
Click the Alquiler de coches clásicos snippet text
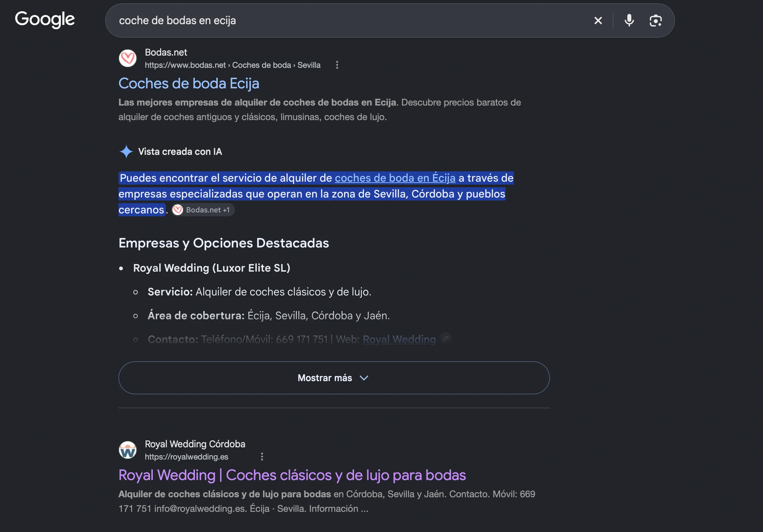(x=327, y=502)
